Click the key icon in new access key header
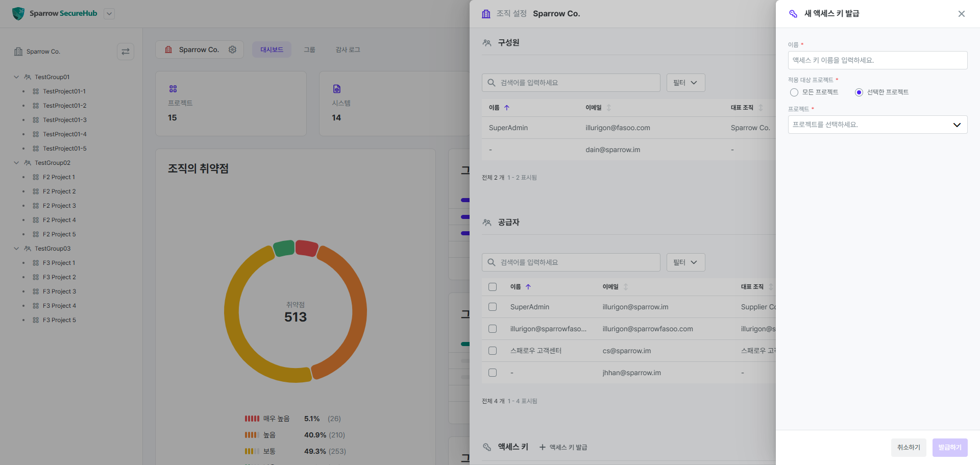The image size is (980, 465). pyautogui.click(x=793, y=14)
